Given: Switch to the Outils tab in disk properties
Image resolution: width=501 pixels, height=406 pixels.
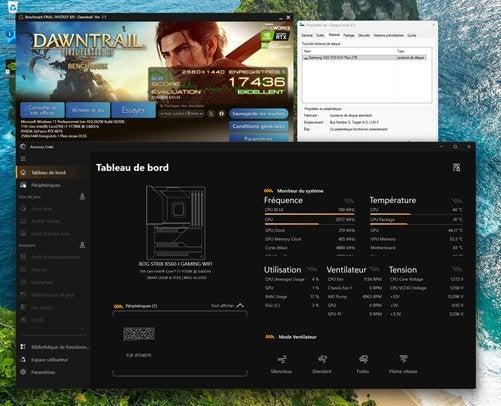Looking at the screenshot, I should pos(320,35).
